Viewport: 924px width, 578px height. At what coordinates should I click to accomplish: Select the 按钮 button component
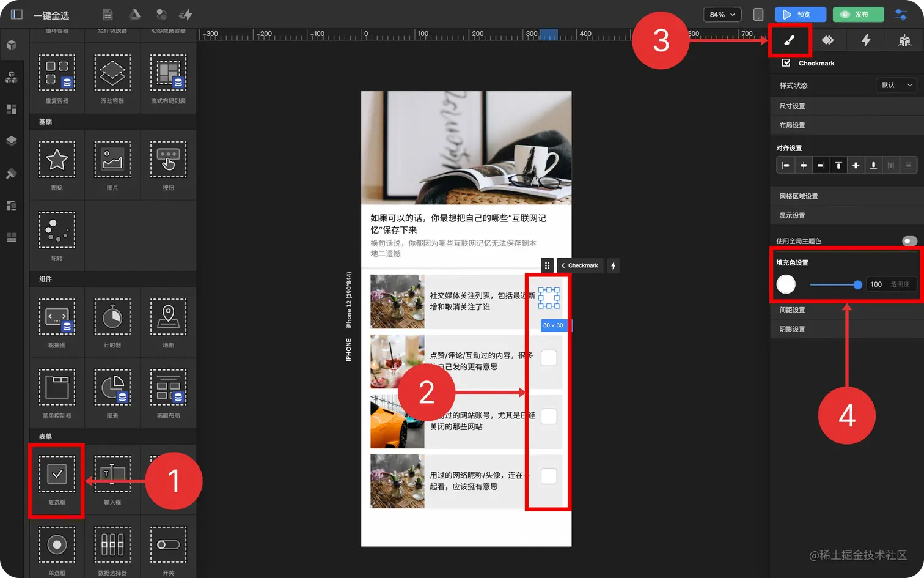pos(168,165)
